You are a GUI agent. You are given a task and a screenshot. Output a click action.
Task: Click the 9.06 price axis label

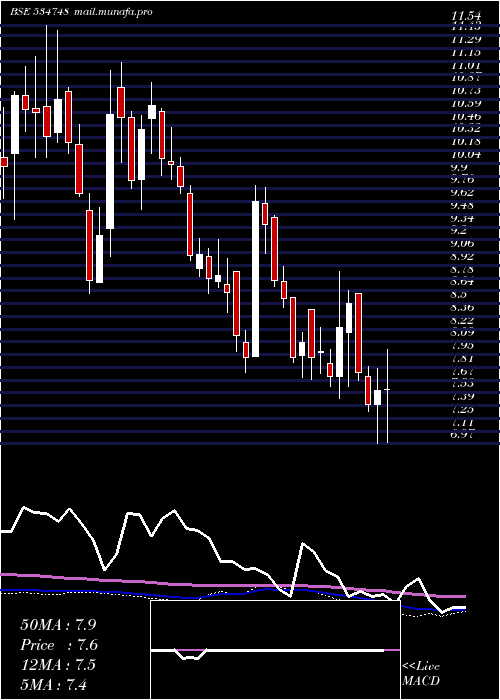(x=462, y=244)
